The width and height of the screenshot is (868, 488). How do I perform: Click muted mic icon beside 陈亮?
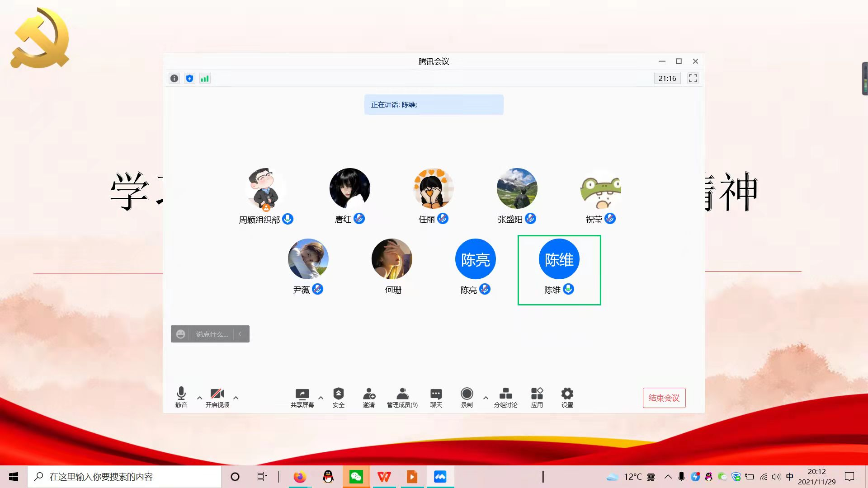(x=485, y=289)
